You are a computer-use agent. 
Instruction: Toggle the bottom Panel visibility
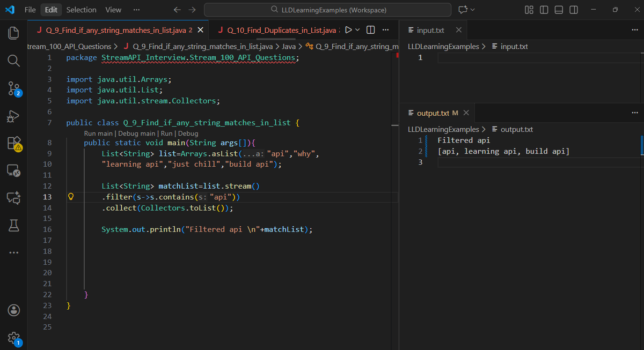coord(558,10)
